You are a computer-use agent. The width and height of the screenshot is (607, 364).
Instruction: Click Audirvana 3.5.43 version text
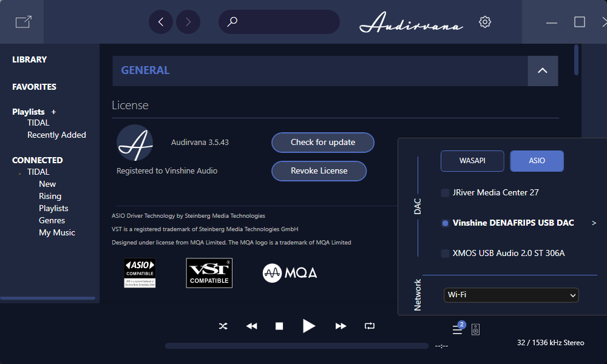[x=200, y=143]
